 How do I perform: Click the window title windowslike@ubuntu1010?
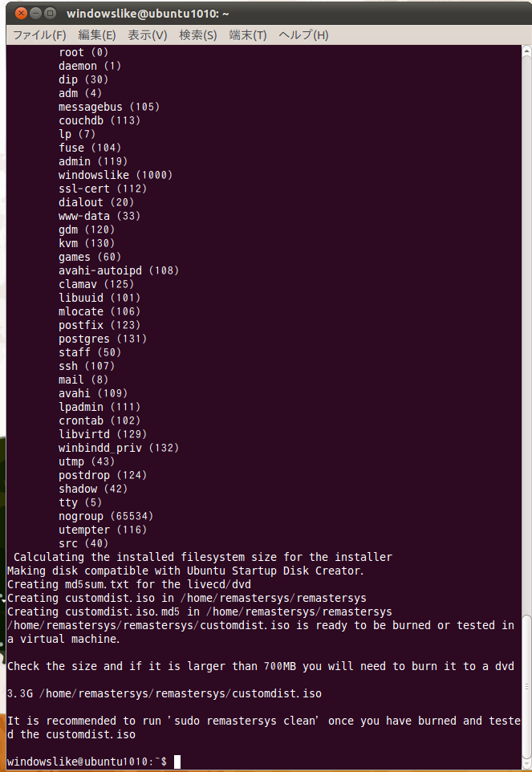[x=147, y=14]
